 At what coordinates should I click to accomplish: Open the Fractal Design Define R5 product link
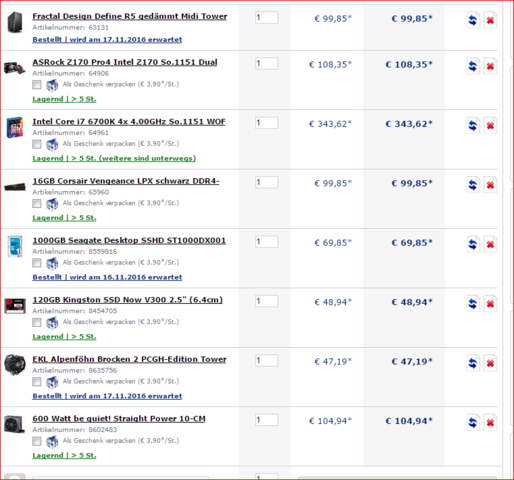pyautogui.click(x=130, y=16)
